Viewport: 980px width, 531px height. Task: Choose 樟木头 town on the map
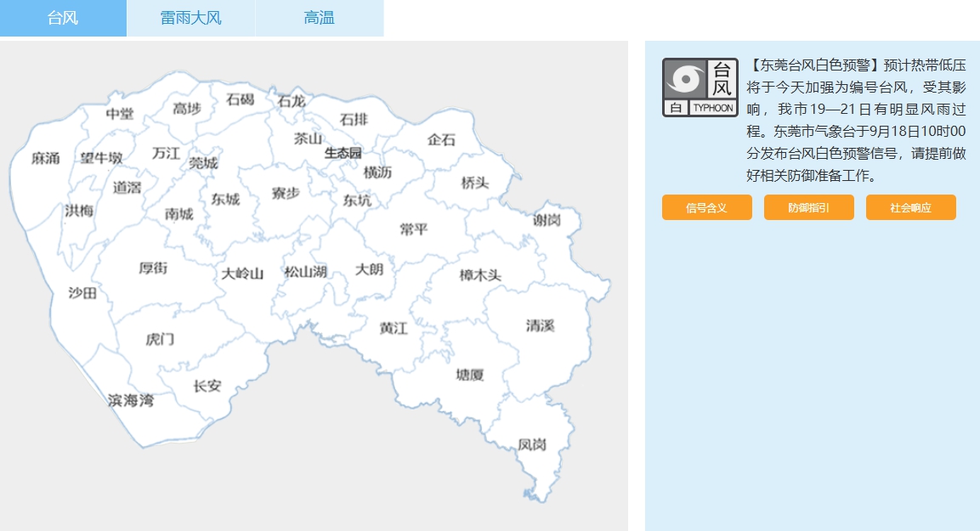480,275
